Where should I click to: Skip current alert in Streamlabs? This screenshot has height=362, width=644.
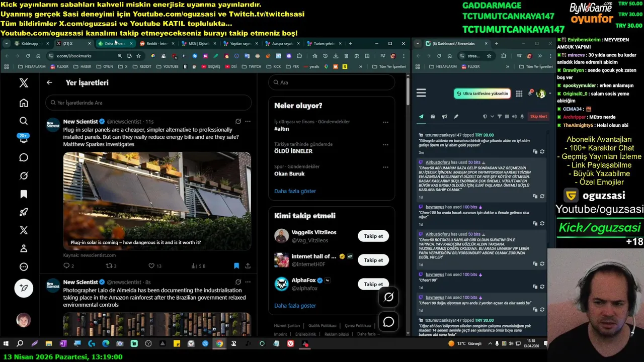pyautogui.click(x=538, y=117)
